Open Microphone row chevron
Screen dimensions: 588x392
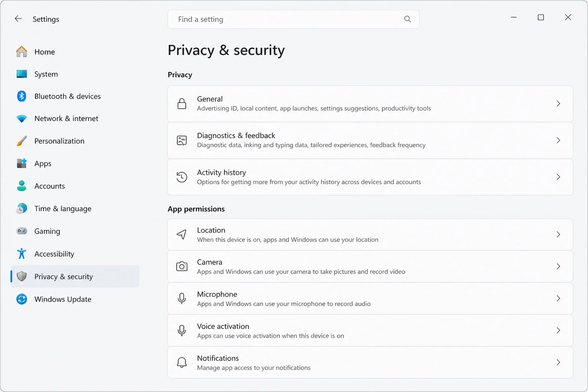[558, 299]
